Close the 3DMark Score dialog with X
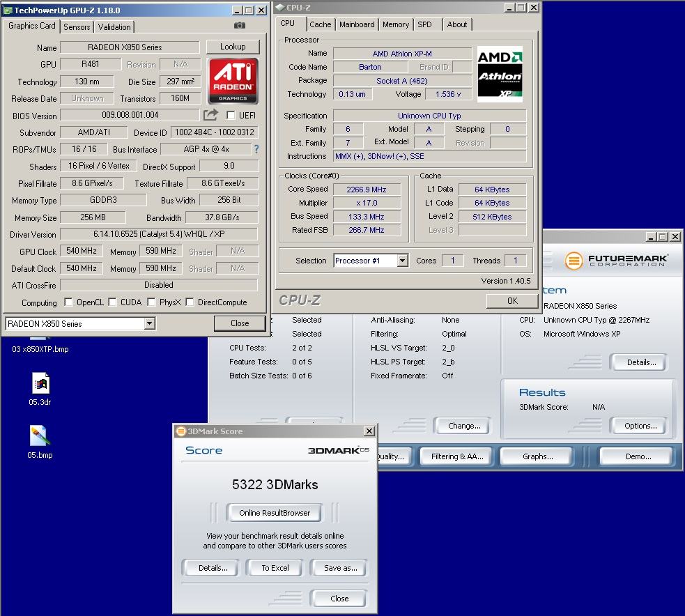This screenshot has height=616, width=685. click(369, 431)
